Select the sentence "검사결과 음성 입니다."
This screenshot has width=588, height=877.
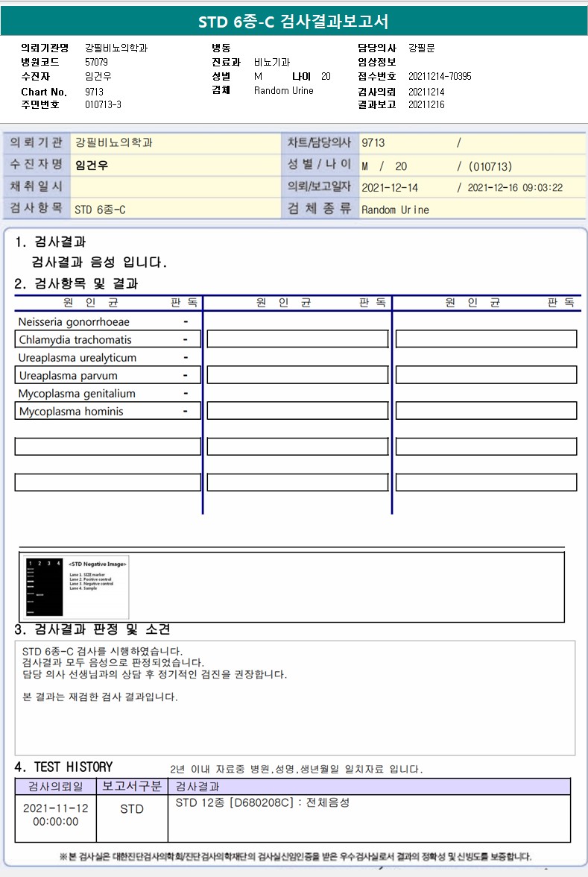(x=99, y=262)
